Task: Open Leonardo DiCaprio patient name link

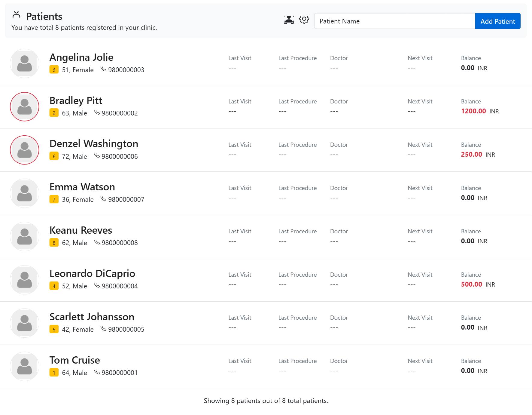Action: 92,274
